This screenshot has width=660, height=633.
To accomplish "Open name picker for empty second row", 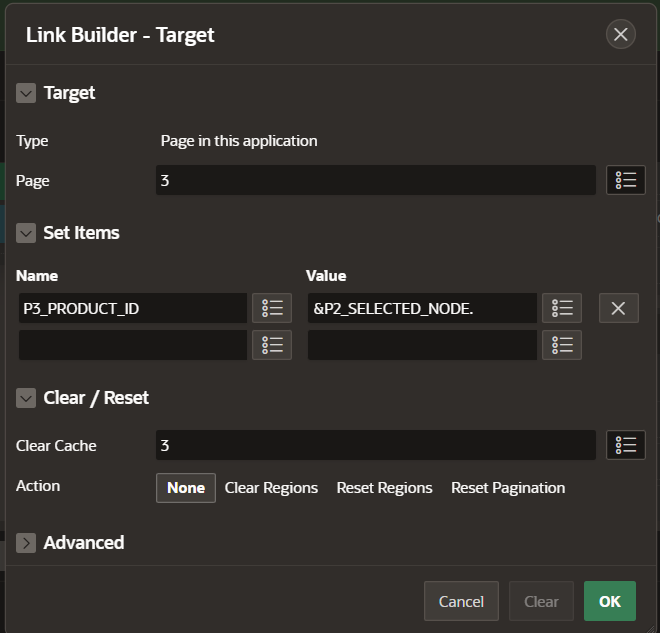I will coord(272,345).
